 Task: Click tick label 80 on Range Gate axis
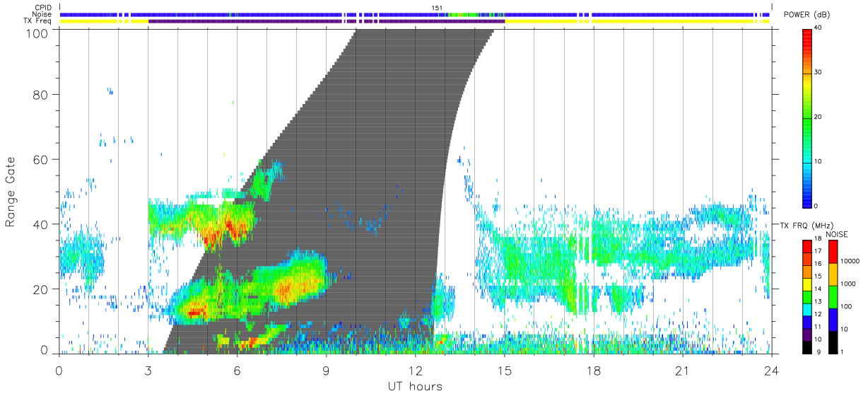(x=40, y=94)
